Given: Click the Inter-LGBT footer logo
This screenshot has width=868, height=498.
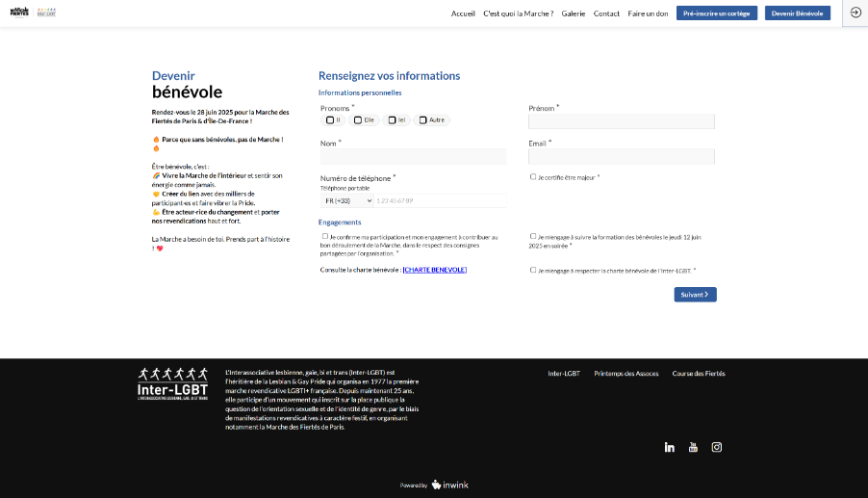Looking at the screenshot, I should click(172, 383).
